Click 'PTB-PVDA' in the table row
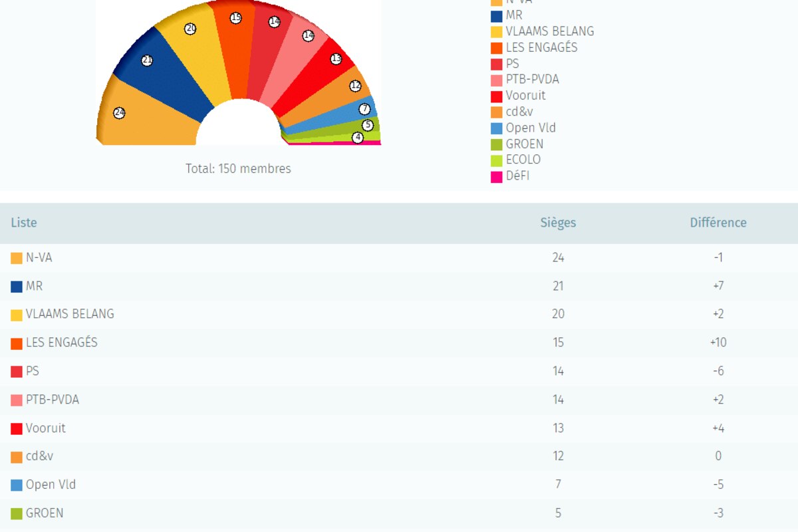This screenshot has height=532, width=798. point(53,400)
